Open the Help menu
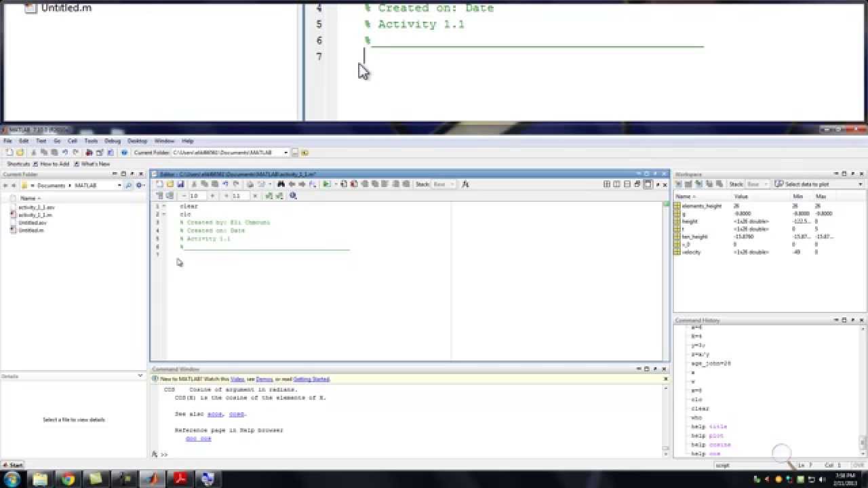868x488 pixels. (x=188, y=141)
